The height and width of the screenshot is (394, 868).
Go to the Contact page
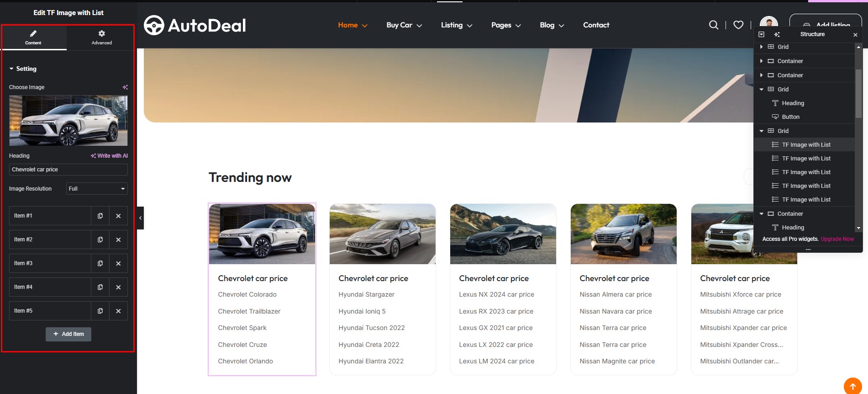[596, 25]
